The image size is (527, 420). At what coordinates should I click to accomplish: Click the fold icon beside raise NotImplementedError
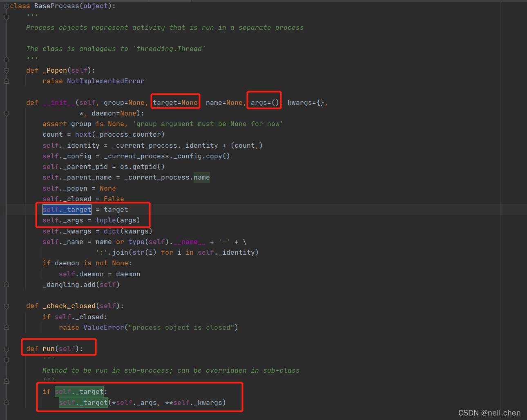tap(6, 81)
